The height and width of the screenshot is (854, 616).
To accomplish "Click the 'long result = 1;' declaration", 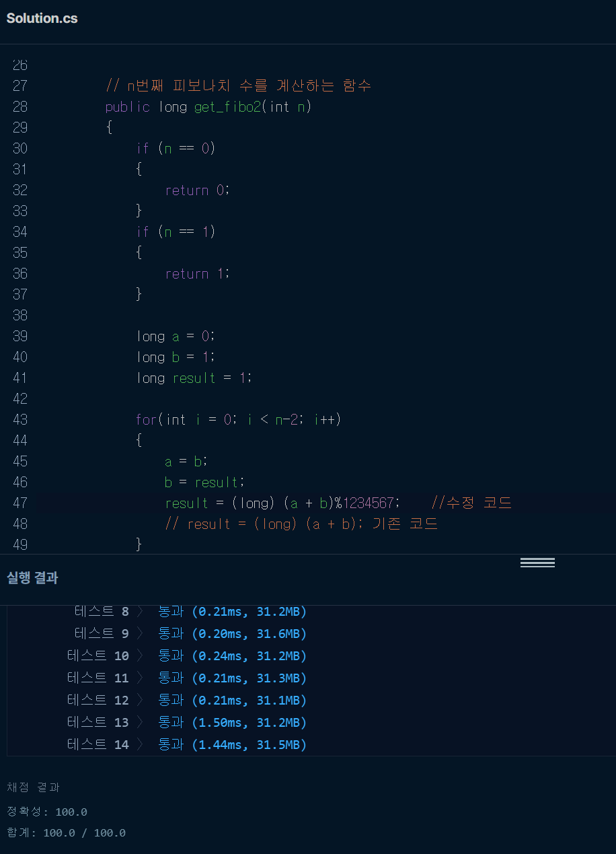I will (194, 378).
